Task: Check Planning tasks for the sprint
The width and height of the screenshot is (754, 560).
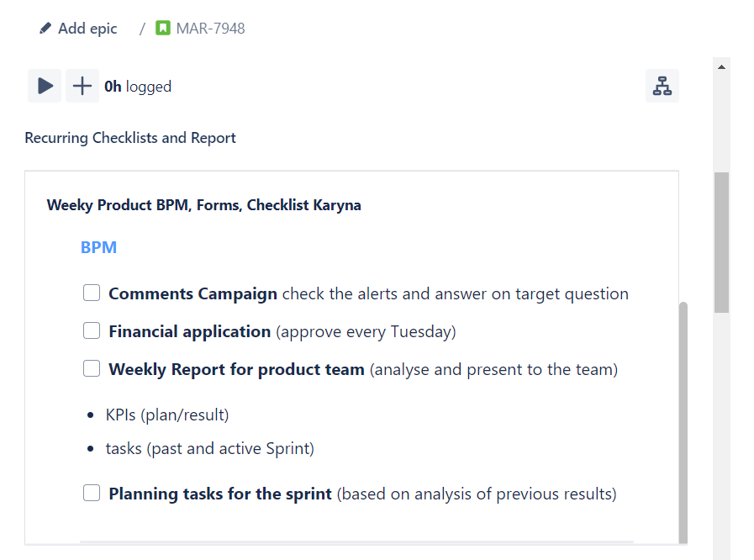Action: [x=92, y=493]
